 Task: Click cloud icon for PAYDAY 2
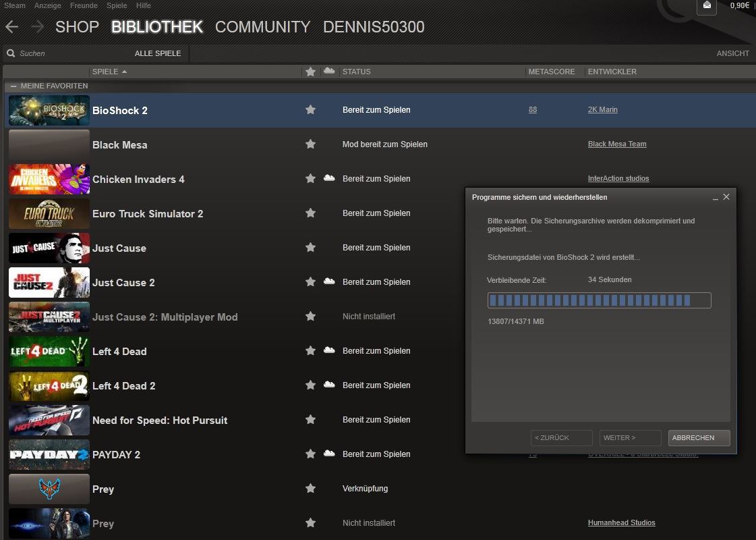329,453
